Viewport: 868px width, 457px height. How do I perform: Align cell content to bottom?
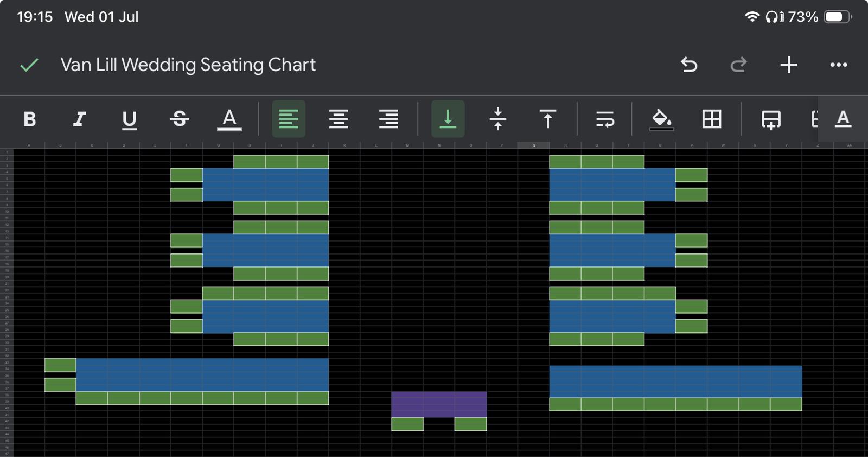448,119
